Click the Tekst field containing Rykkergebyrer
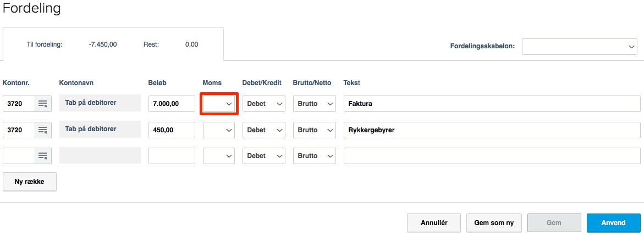Image resolution: width=644 pixels, height=236 pixels. [492, 130]
